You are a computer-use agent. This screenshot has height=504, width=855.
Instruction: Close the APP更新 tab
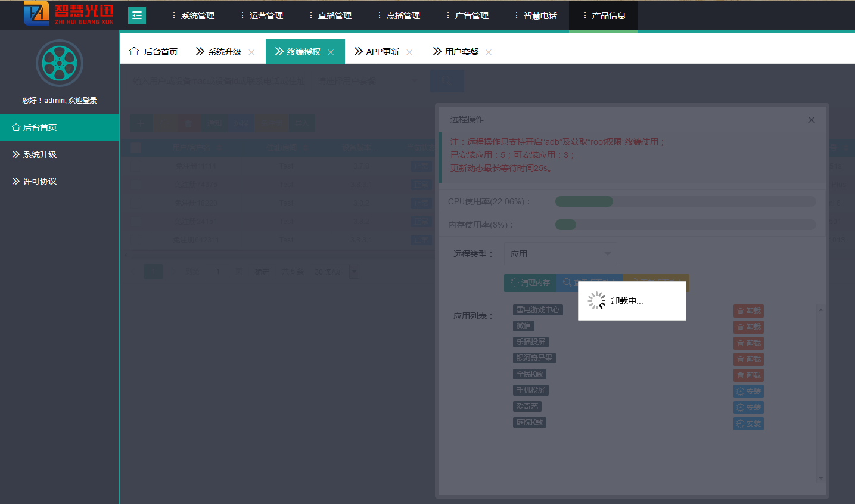point(409,52)
